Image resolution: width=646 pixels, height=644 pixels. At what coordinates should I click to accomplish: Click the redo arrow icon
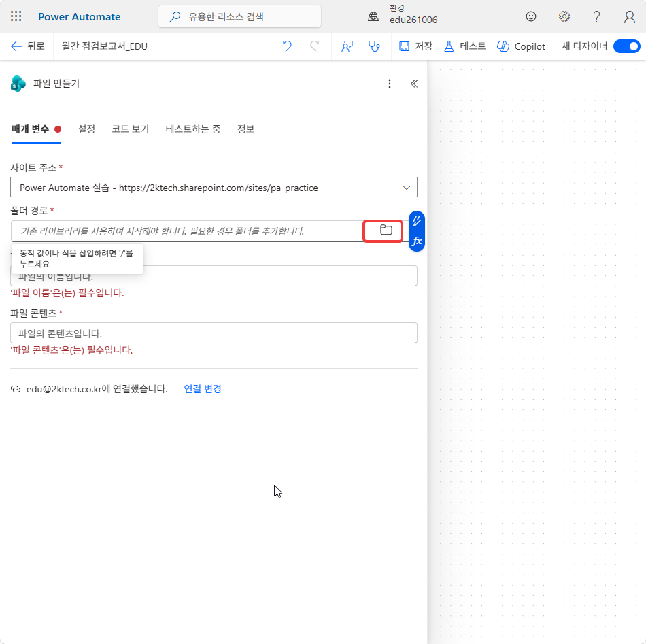tap(314, 46)
